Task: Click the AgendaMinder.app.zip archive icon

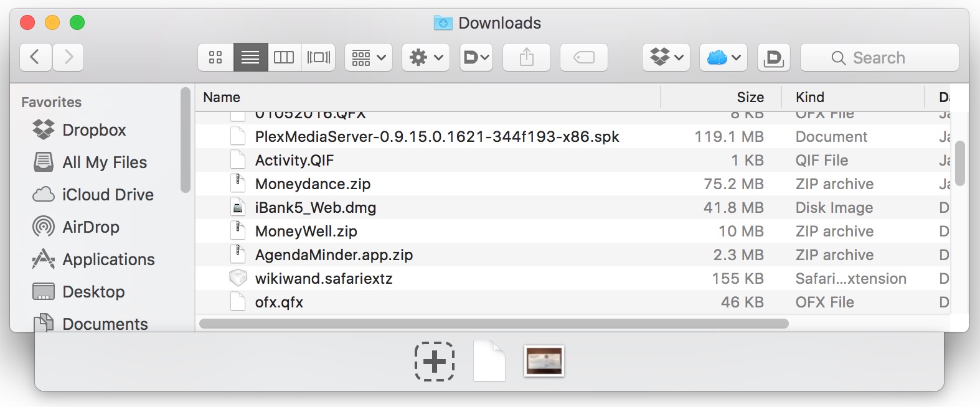Action: tap(238, 255)
